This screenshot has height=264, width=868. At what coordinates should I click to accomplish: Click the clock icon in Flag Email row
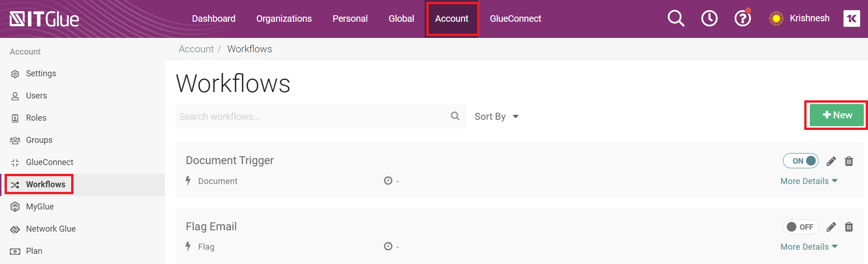tap(388, 246)
